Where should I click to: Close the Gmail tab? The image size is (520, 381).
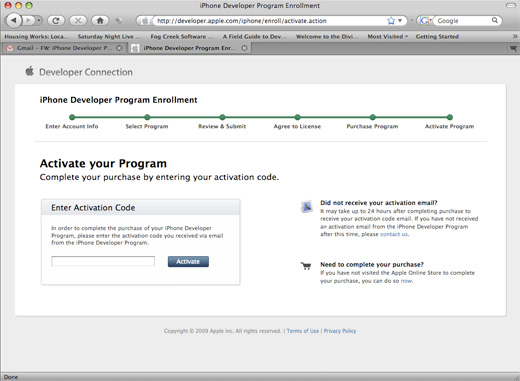pyautogui.click(x=119, y=48)
